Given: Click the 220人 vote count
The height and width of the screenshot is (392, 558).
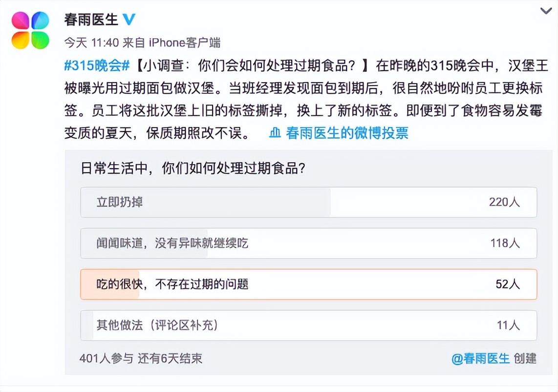Looking at the screenshot, I should click(x=504, y=202).
